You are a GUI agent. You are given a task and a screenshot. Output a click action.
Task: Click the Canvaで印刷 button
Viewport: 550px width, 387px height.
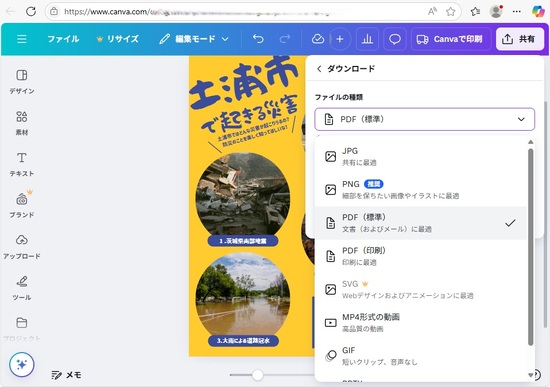450,39
